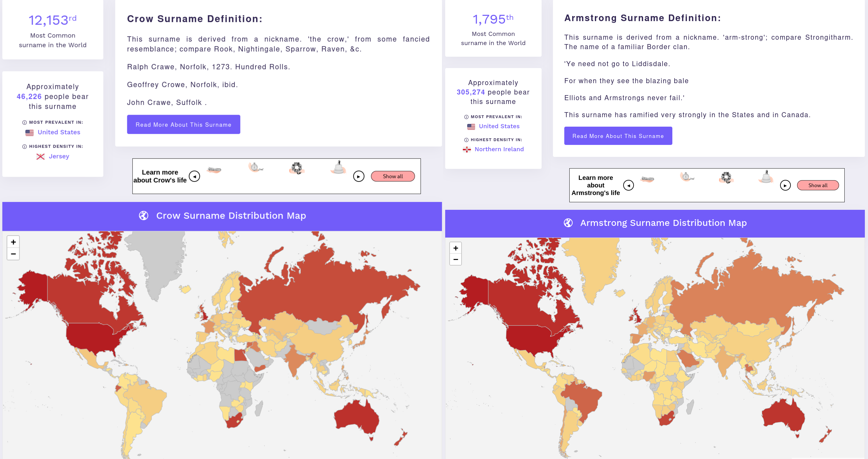Click the 1,795th rank number

click(493, 19)
